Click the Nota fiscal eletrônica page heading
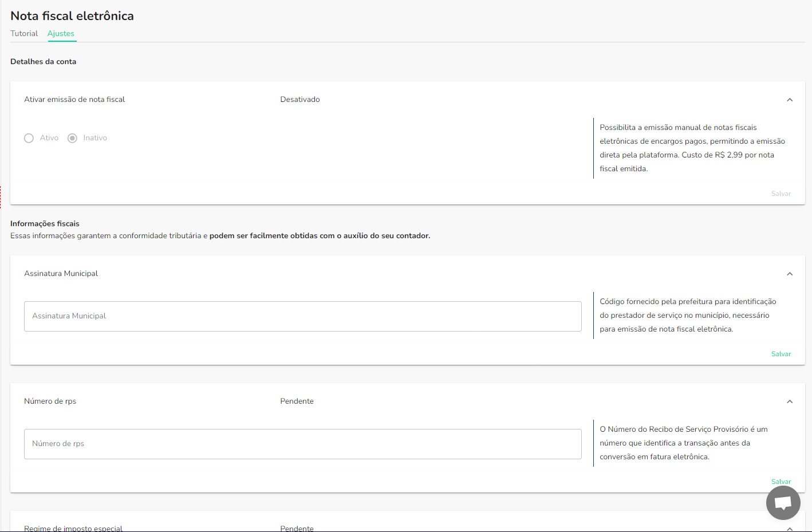The image size is (812, 532). click(x=72, y=15)
